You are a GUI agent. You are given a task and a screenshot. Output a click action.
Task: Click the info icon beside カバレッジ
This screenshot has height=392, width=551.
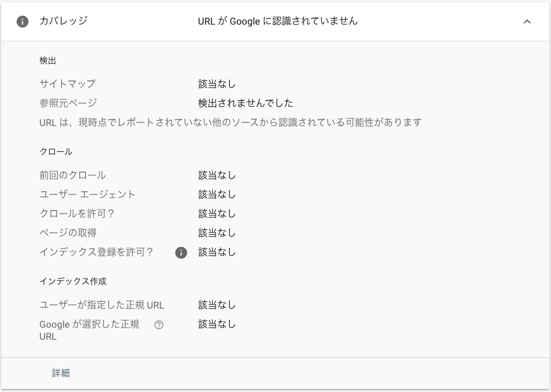point(22,22)
